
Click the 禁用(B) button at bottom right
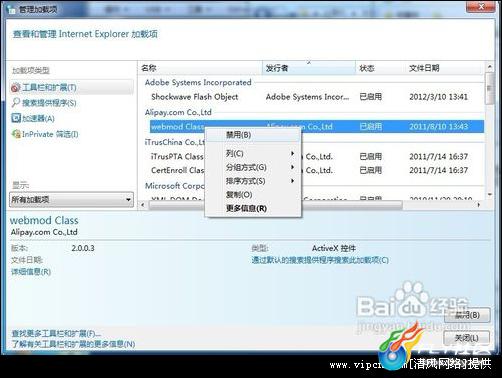(x=467, y=315)
